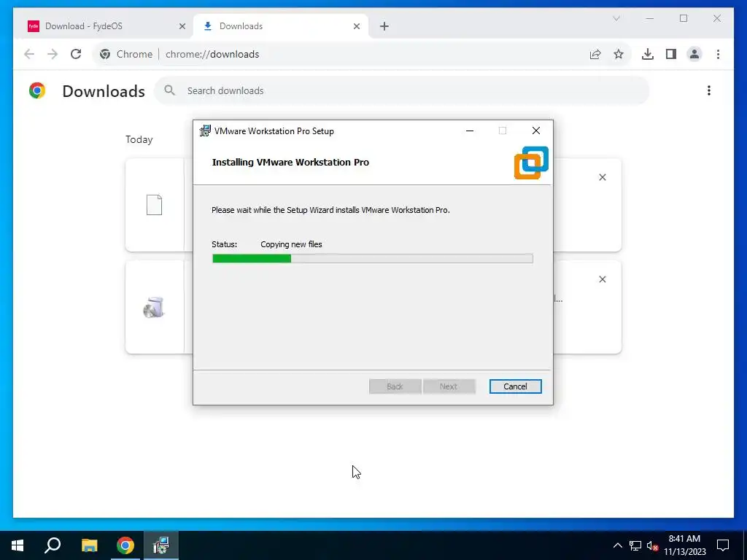Open the Windows notification center
Viewport: 747px width, 560px height.
(723, 545)
